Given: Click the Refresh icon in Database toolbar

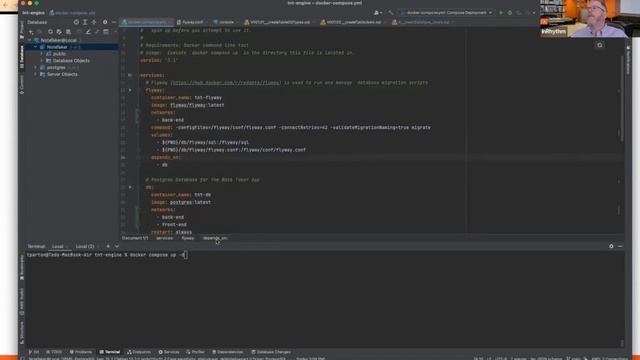Looking at the screenshot, I should [50, 32].
